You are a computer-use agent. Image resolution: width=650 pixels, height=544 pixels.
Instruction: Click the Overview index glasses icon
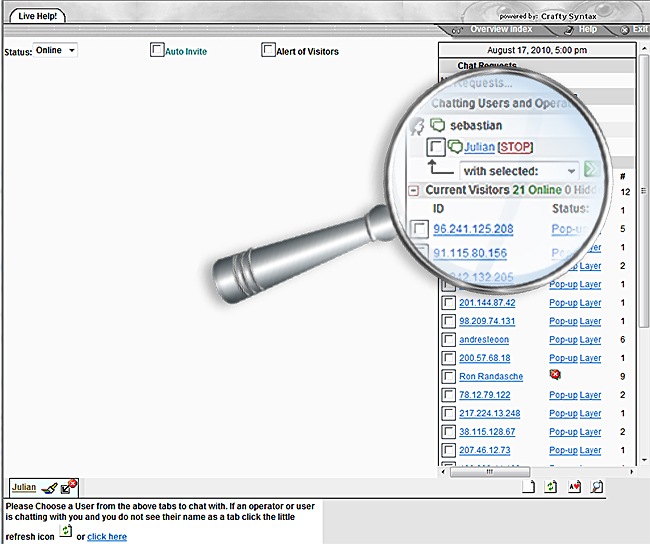pyautogui.click(x=458, y=30)
